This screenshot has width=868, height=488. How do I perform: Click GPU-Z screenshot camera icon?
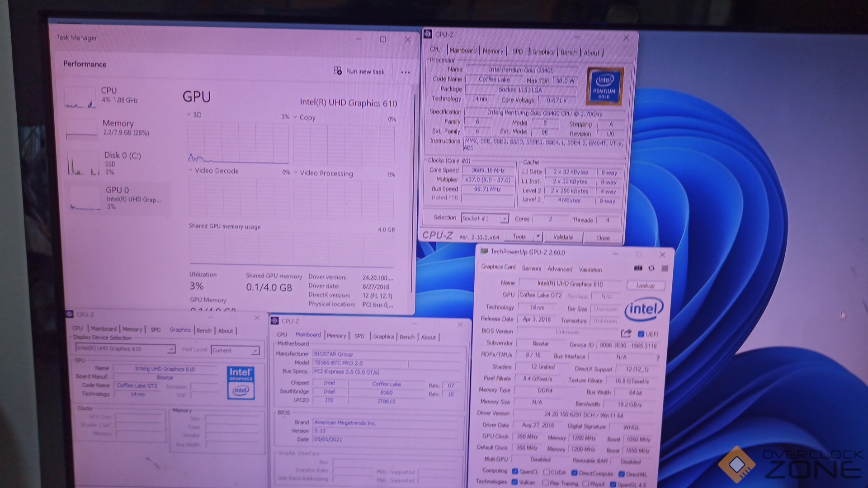638,268
